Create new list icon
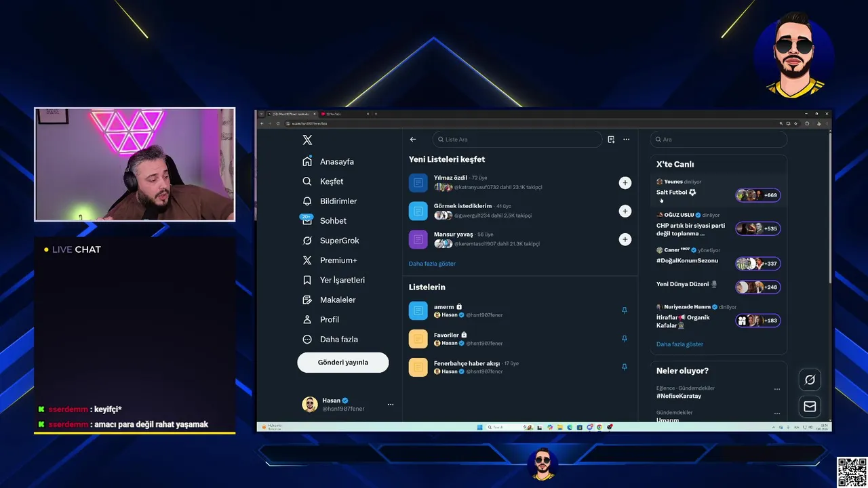Image resolution: width=868 pixels, height=488 pixels. point(611,140)
